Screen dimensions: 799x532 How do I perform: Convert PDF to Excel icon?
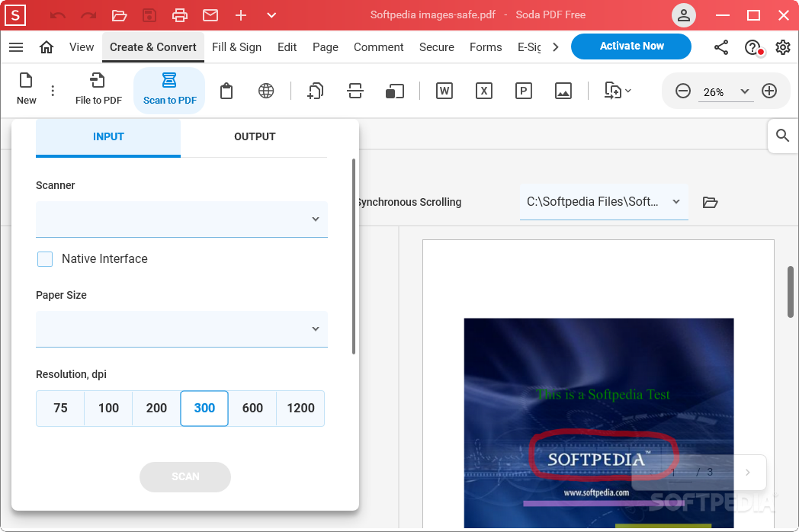click(484, 91)
